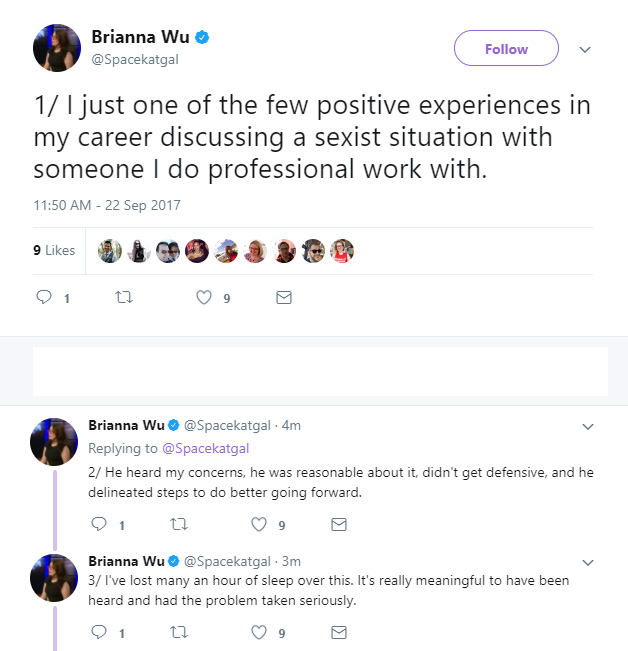Follow Brianna Wu
The image size is (628, 651).
(x=506, y=48)
